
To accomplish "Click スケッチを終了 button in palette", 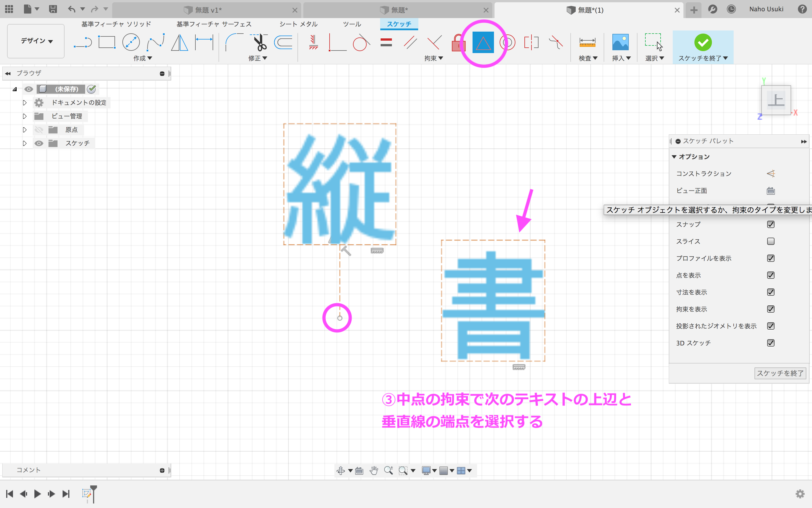I will point(780,373).
